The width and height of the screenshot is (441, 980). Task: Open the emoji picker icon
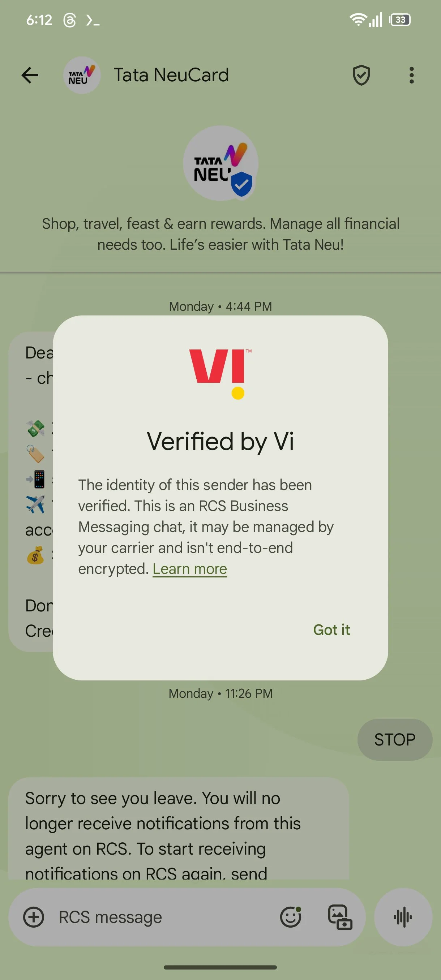pyautogui.click(x=291, y=917)
